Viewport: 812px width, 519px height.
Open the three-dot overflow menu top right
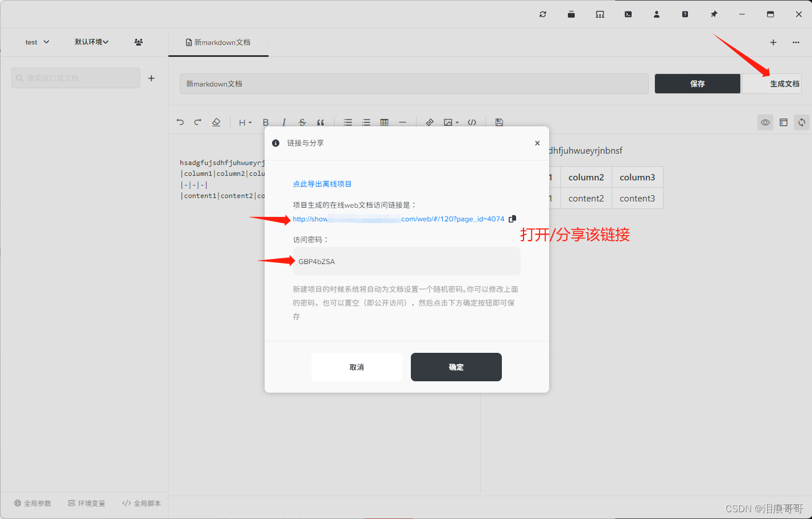tap(795, 42)
